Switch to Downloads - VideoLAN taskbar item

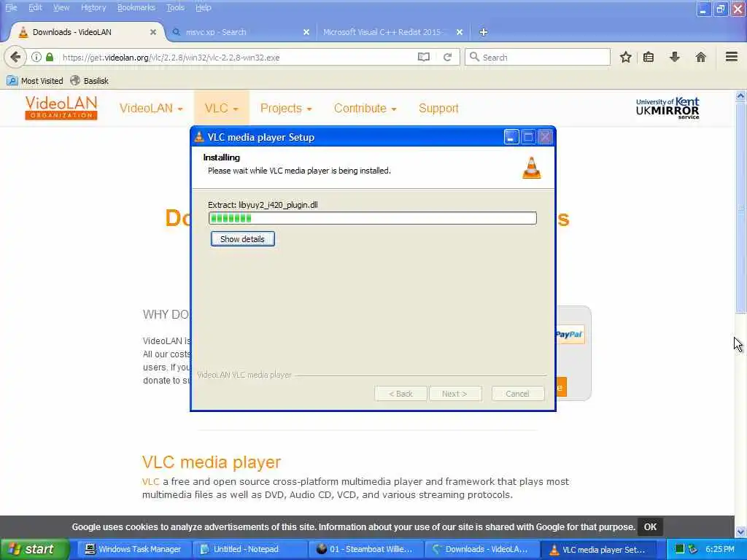481,549
